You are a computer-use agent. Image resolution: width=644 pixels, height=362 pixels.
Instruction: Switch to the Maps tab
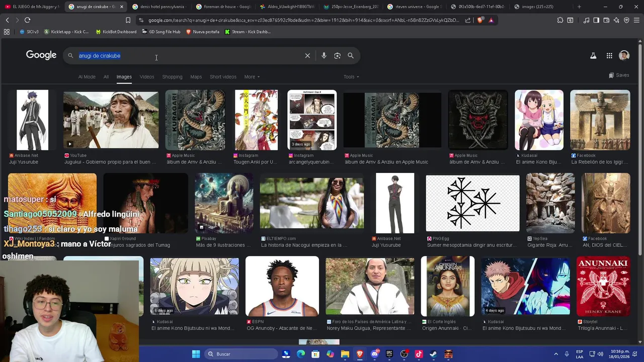click(196, 77)
